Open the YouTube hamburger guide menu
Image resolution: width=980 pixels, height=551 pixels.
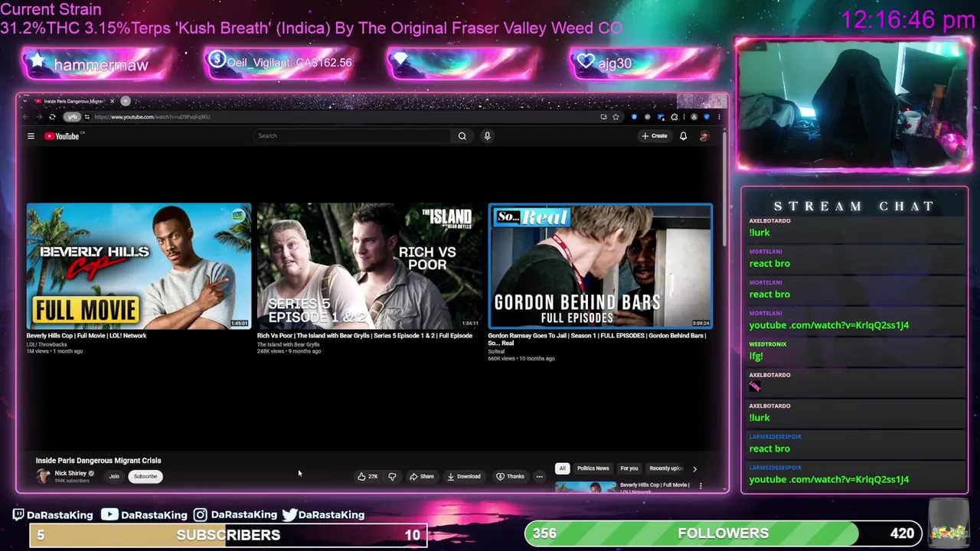point(31,136)
